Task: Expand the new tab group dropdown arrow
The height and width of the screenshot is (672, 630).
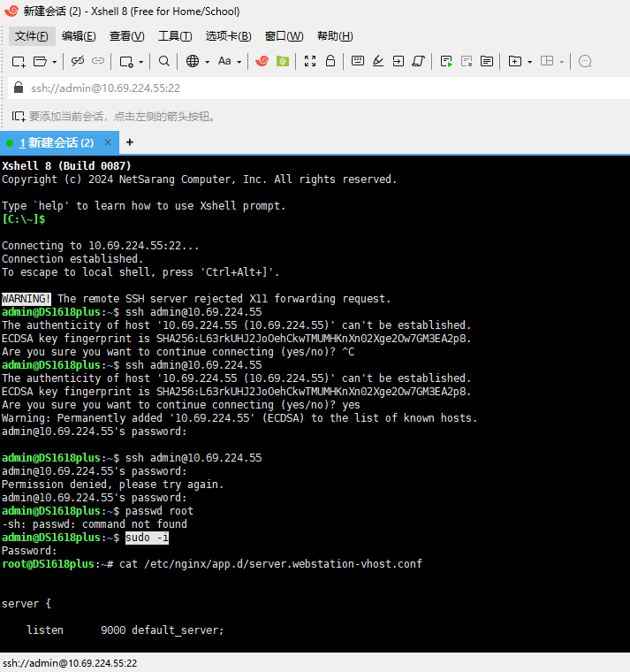Action: pyautogui.click(x=529, y=62)
